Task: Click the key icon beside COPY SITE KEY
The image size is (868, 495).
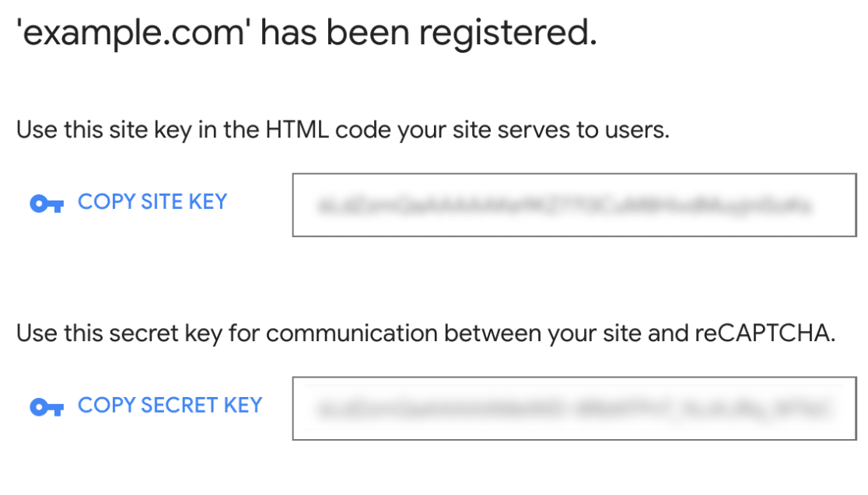Action: point(46,204)
